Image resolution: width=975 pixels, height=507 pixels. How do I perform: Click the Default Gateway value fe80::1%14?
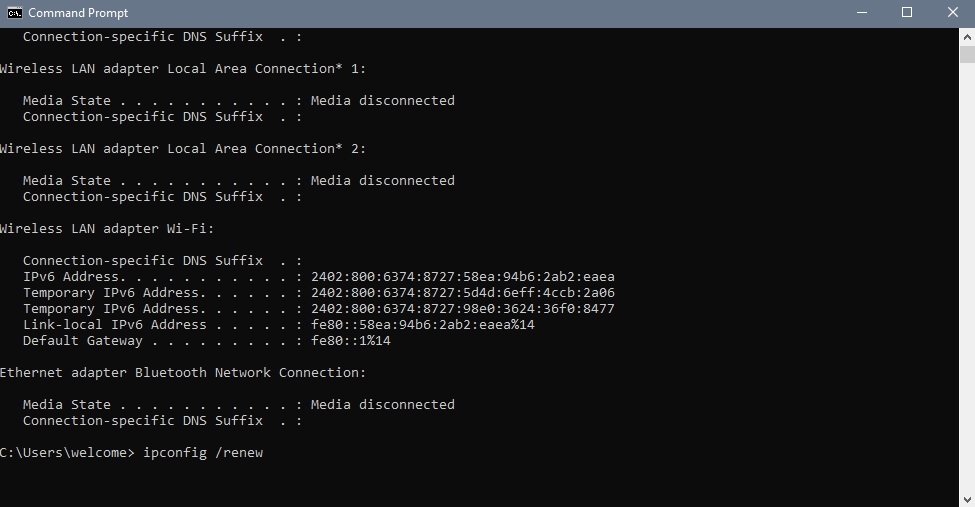[351, 341]
